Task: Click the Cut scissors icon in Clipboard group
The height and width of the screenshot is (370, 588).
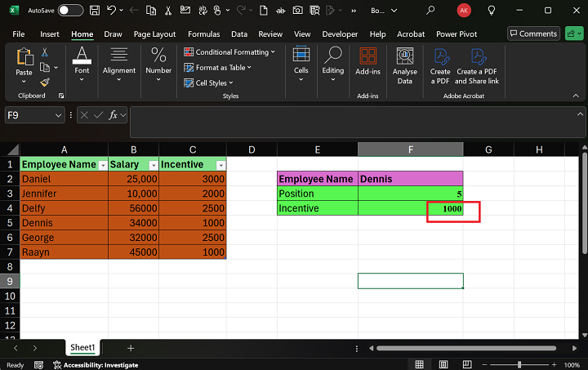Action: click(x=45, y=52)
